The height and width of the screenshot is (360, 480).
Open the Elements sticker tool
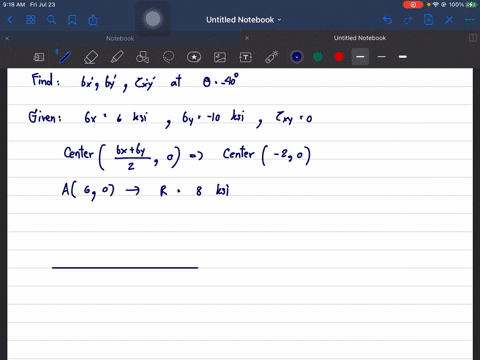click(x=194, y=57)
